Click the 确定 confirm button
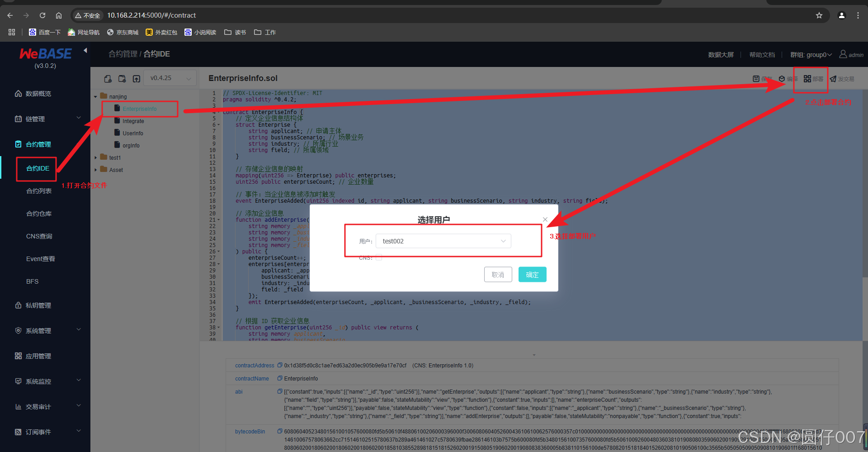Image resolution: width=868 pixels, height=452 pixels. (532, 275)
